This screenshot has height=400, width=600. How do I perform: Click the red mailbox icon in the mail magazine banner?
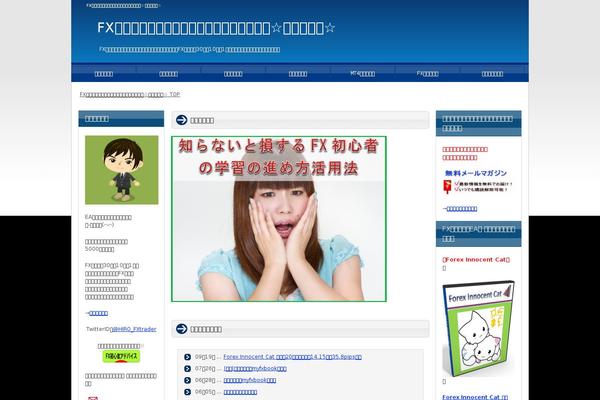(x=447, y=187)
